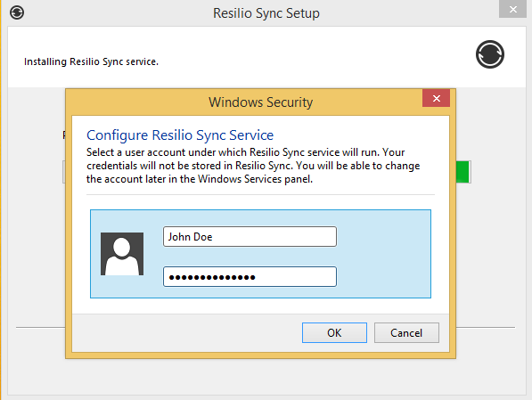Screen dimensions: 532x400
Task: Click the gray start of the progress bar track
Action: 64,172
